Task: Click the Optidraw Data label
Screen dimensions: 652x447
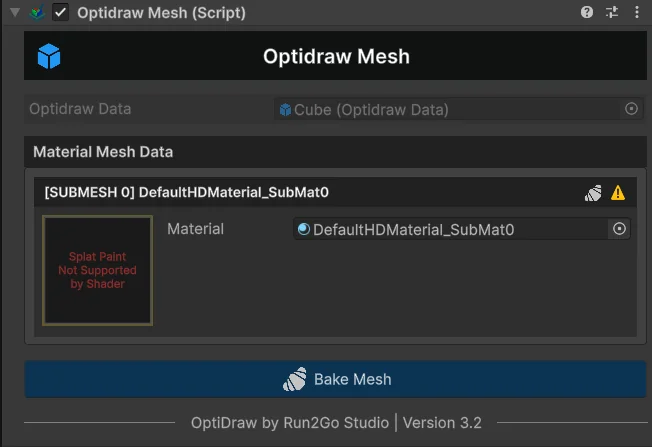Action: [80, 109]
